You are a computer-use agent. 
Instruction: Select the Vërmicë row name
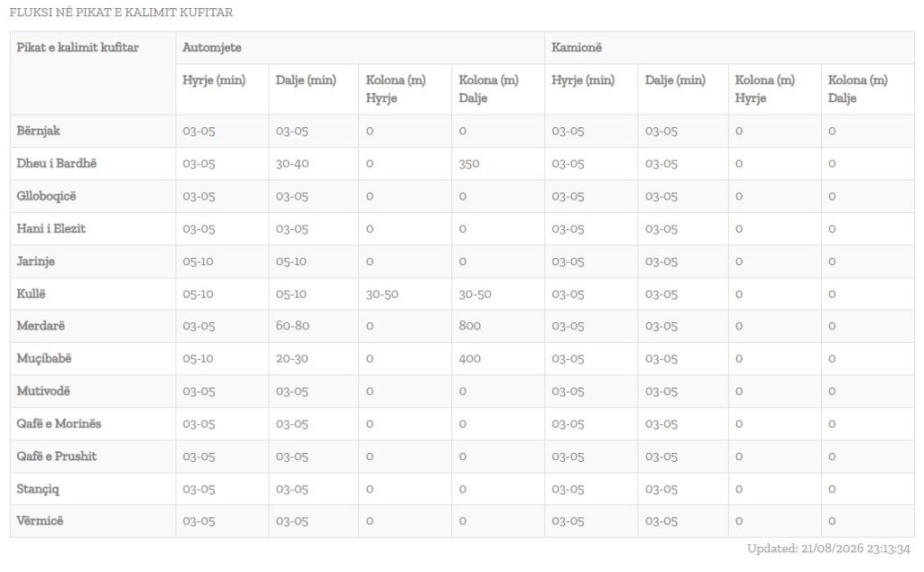(x=40, y=521)
